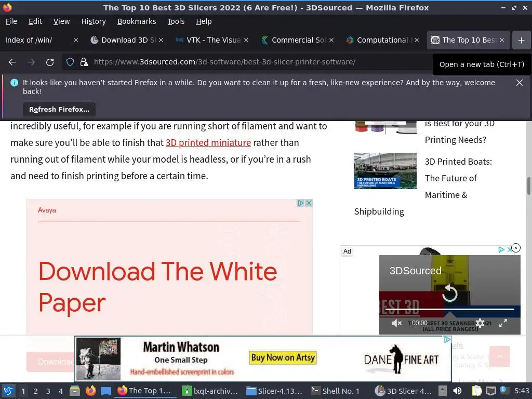532x399 pixels.
Task: Unmute the 3DSourced video player
Action: [396, 323]
